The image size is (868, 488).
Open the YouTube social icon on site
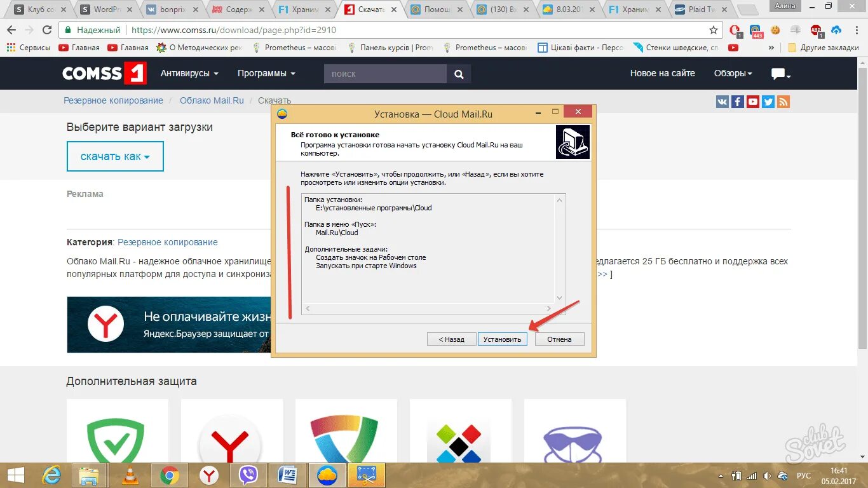753,102
